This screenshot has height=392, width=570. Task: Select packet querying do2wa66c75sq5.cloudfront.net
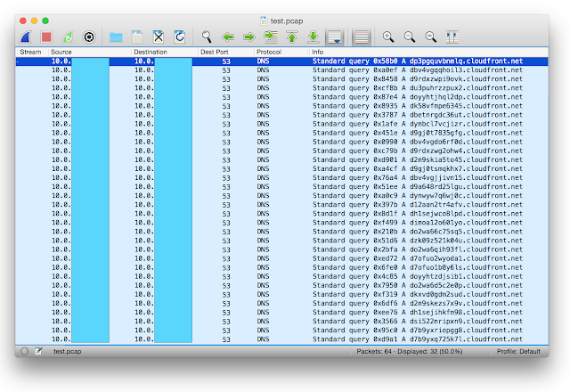[x=281, y=232]
